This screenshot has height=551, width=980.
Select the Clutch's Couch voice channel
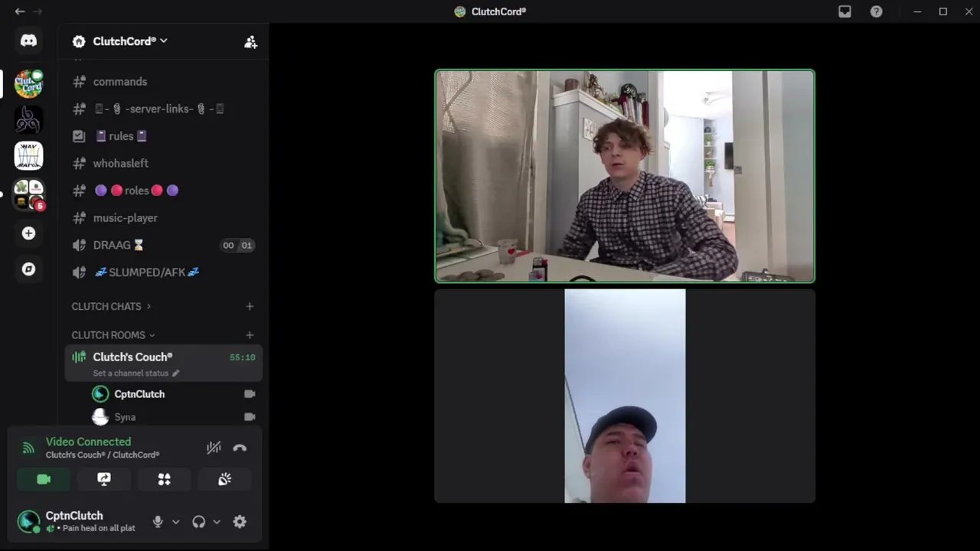coord(164,364)
